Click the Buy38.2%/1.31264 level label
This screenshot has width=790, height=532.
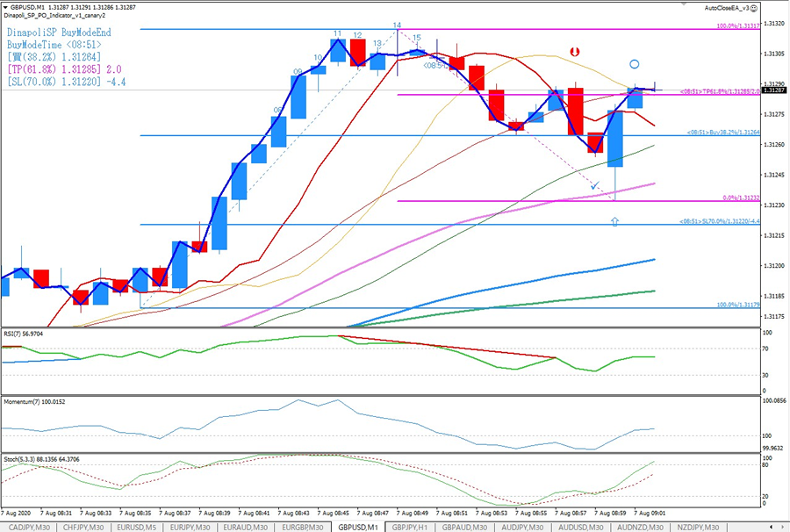coord(723,133)
